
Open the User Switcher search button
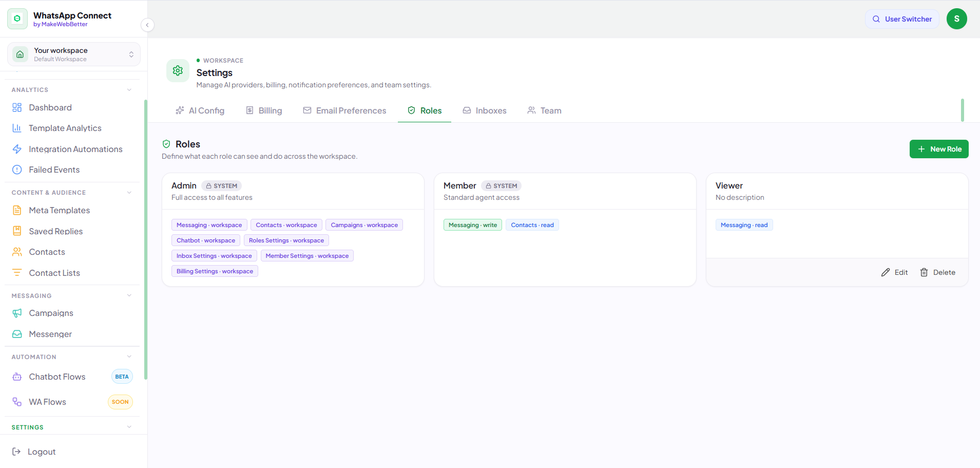click(902, 19)
